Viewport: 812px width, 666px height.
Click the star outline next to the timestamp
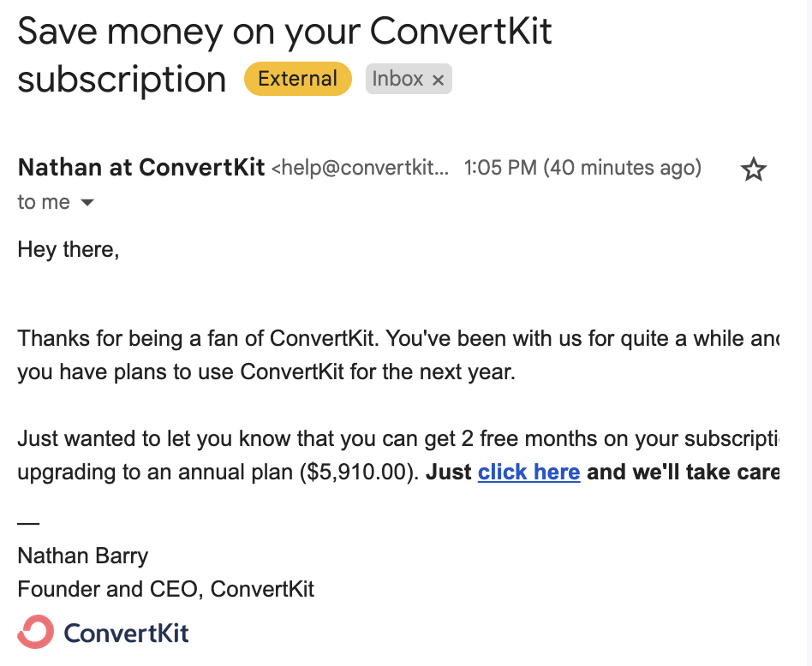[x=753, y=169]
